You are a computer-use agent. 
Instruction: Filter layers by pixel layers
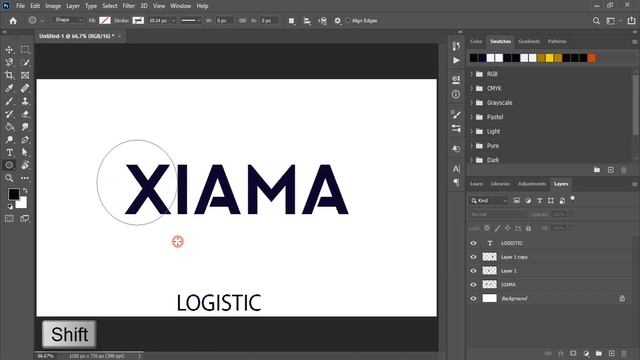517,200
